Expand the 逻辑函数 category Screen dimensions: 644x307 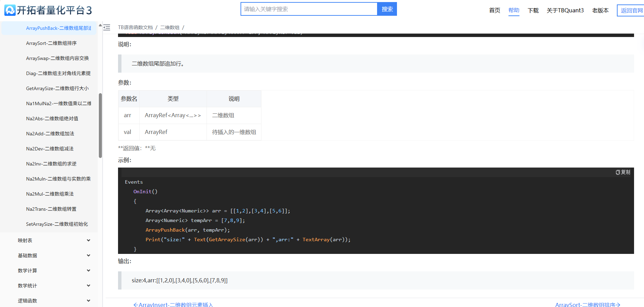click(x=88, y=301)
